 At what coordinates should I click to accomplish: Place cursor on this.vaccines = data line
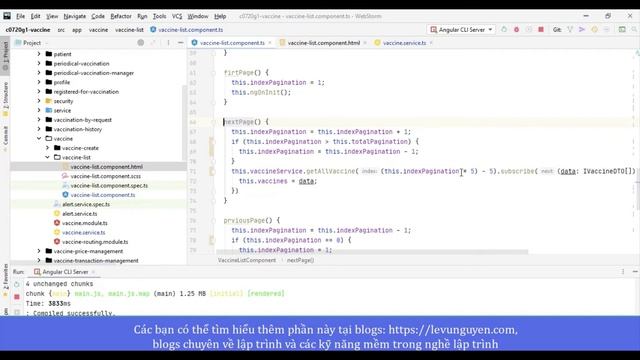[278, 181]
